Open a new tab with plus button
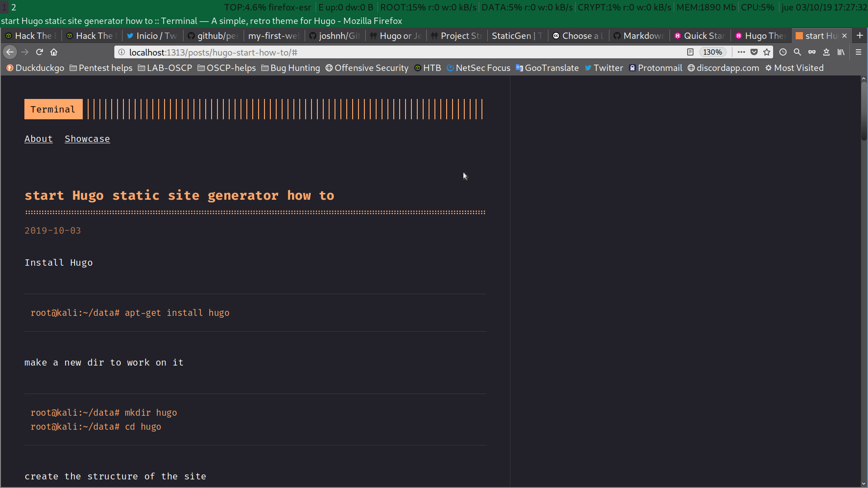 click(x=860, y=36)
